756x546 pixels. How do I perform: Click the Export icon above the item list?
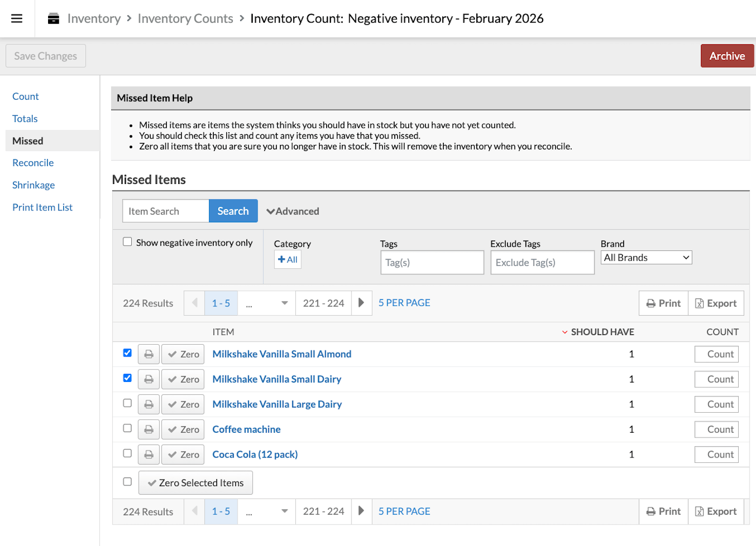tap(715, 303)
